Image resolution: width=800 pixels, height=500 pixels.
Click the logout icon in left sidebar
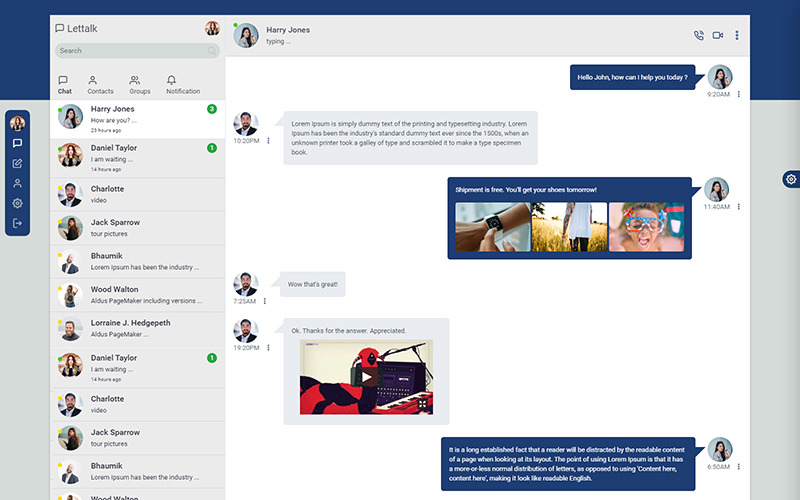(x=17, y=223)
